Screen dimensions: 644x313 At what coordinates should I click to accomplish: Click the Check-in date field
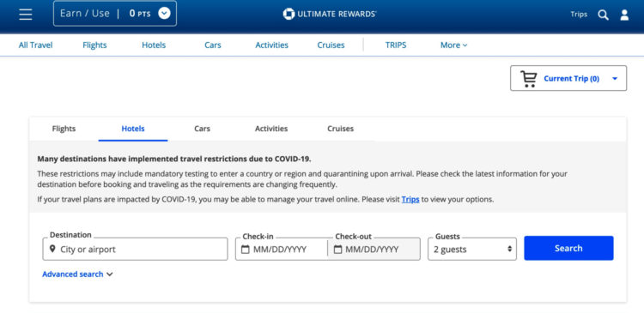[x=282, y=249]
